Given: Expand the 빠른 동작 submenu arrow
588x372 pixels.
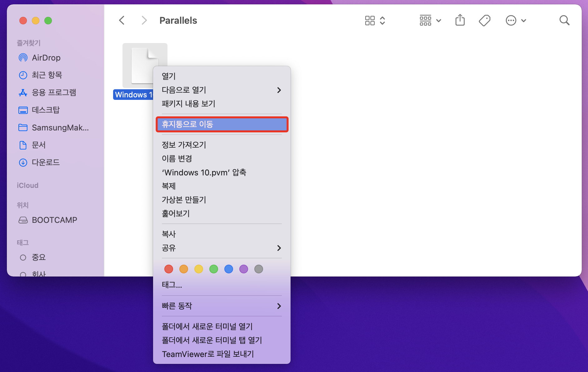Looking at the screenshot, I should [279, 306].
